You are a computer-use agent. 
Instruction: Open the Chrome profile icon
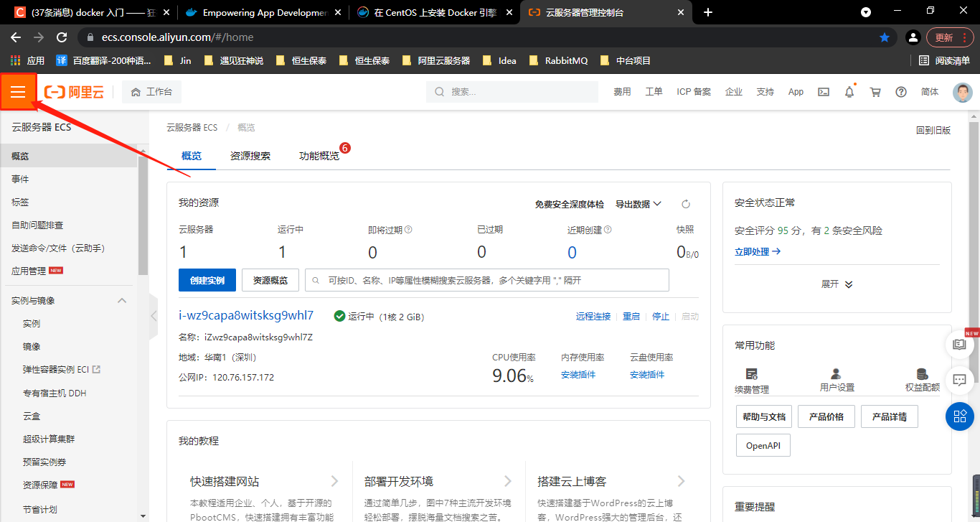pos(913,37)
